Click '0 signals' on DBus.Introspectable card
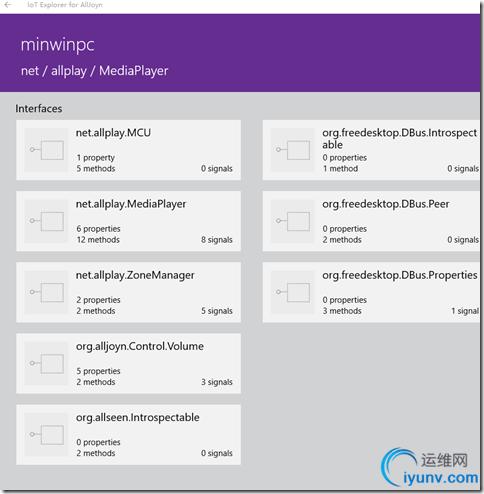This screenshot has height=494, width=484. click(463, 169)
